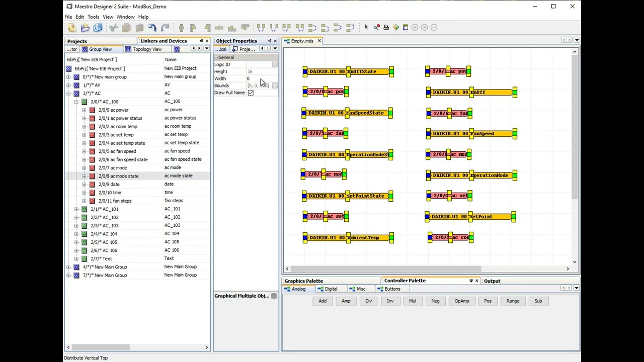The width and height of the screenshot is (644, 362).
Task: Click the search magnifier toolbar icon
Action: 376,27
